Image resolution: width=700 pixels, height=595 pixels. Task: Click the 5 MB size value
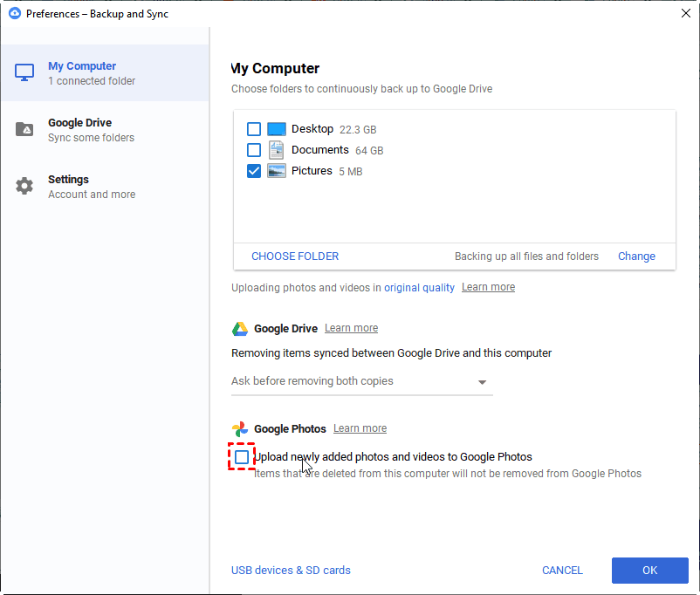point(351,172)
